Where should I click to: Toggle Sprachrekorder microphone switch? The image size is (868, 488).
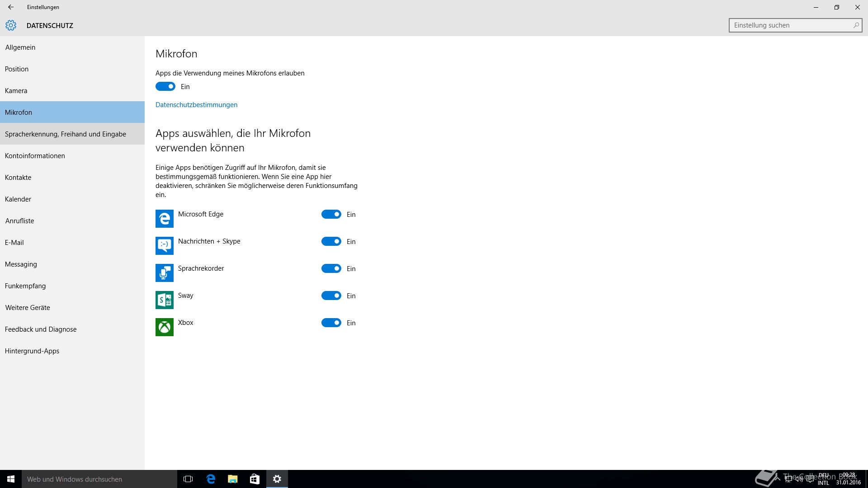331,268
